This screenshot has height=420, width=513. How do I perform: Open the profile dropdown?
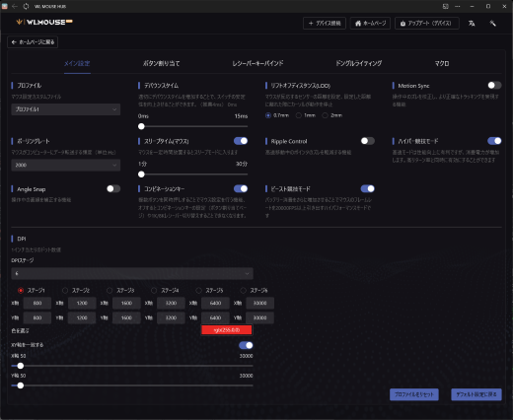point(66,109)
